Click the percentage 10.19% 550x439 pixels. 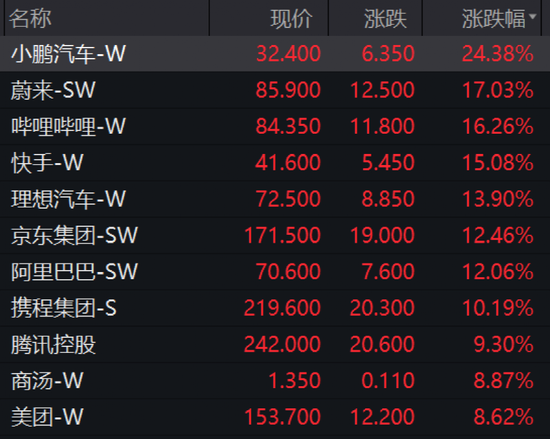pos(498,308)
